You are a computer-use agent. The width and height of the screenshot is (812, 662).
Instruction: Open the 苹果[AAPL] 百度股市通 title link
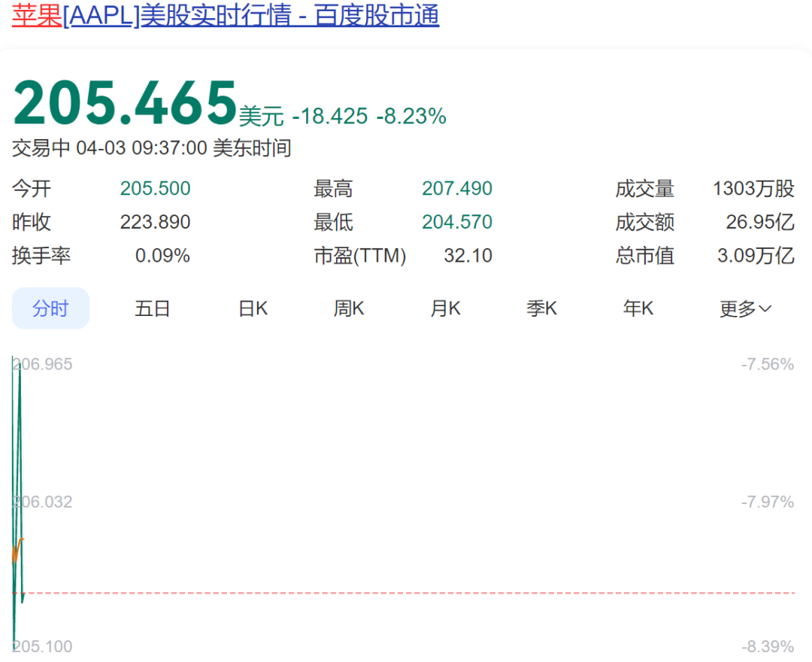[226, 16]
